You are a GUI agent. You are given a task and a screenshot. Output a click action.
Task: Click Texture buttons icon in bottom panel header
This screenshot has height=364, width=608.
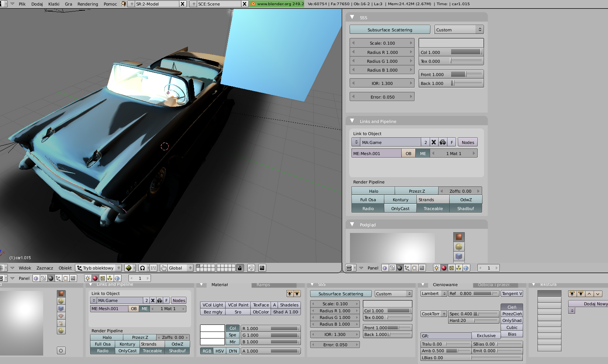point(103,278)
